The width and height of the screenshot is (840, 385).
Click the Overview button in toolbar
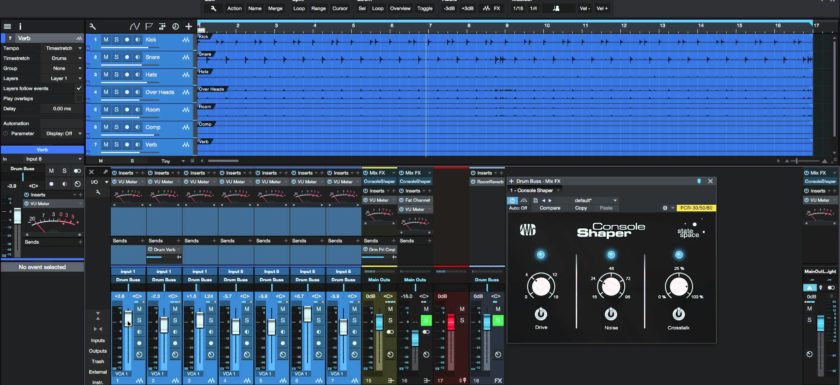tap(400, 9)
